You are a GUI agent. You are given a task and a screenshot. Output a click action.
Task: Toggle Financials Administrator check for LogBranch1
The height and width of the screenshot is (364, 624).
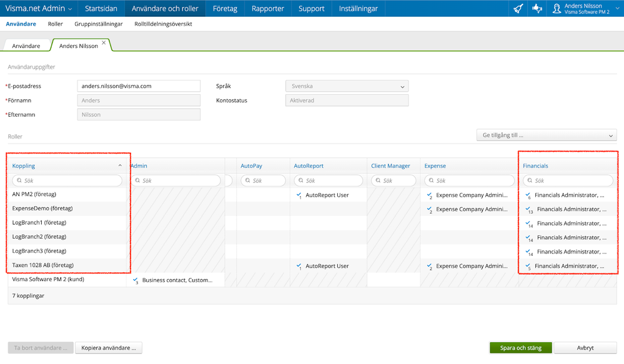pos(529,224)
